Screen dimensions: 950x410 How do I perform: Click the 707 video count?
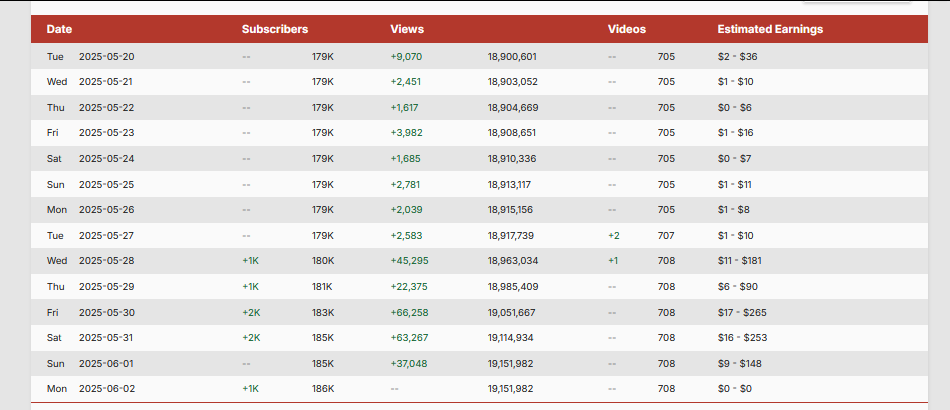click(666, 236)
